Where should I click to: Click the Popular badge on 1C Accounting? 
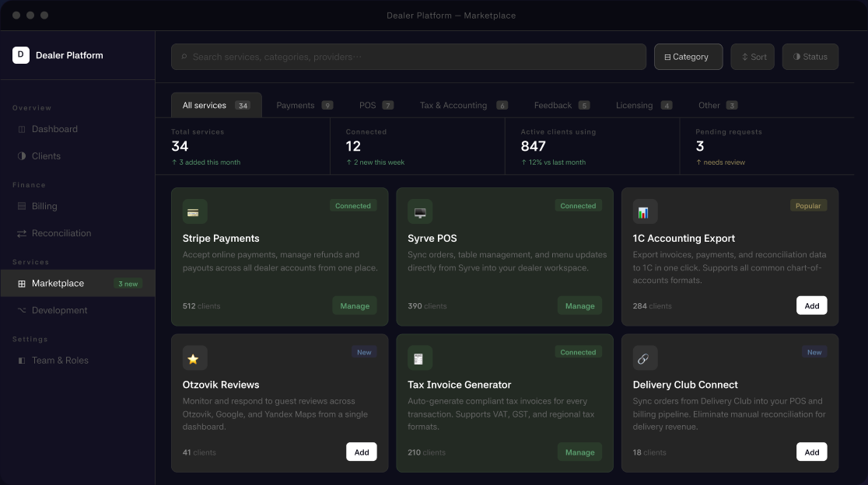pos(808,206)
